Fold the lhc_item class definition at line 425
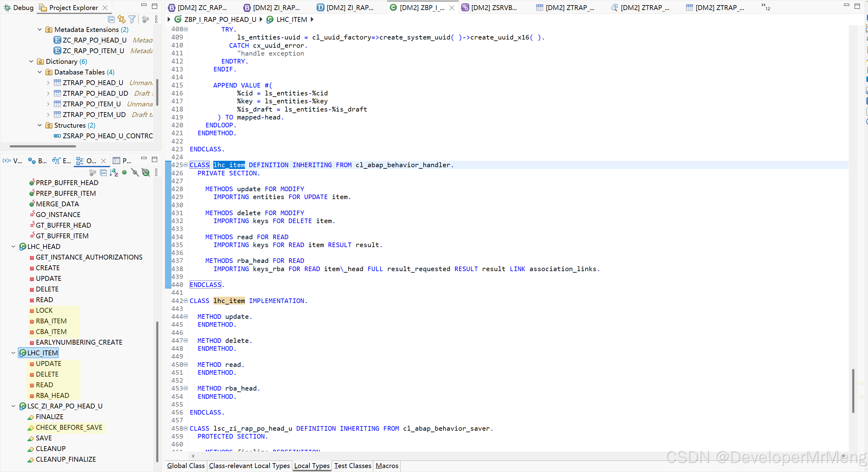868x472 pixels. [186, 165]
